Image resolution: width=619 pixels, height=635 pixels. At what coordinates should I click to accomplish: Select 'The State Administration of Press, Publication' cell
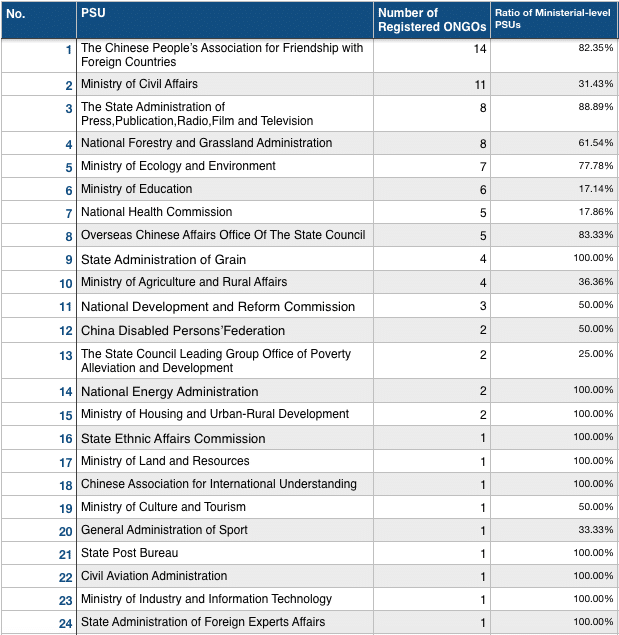click(x=225, y=114)
